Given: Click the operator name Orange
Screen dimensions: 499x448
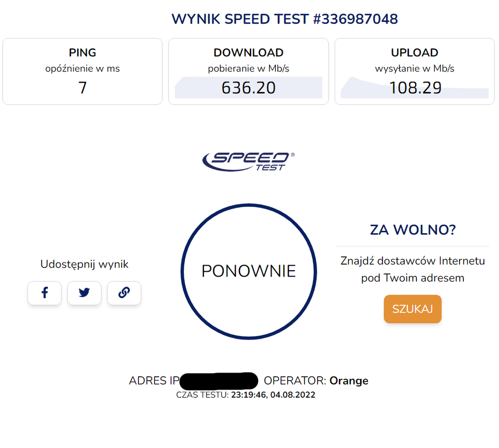Looking at the screenshot, I should click(349, 381).
